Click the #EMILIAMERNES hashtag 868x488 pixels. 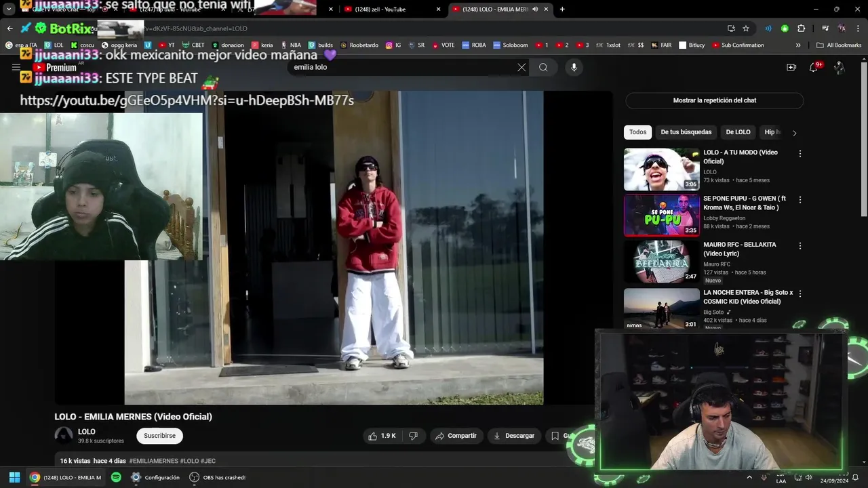(153, 461)
